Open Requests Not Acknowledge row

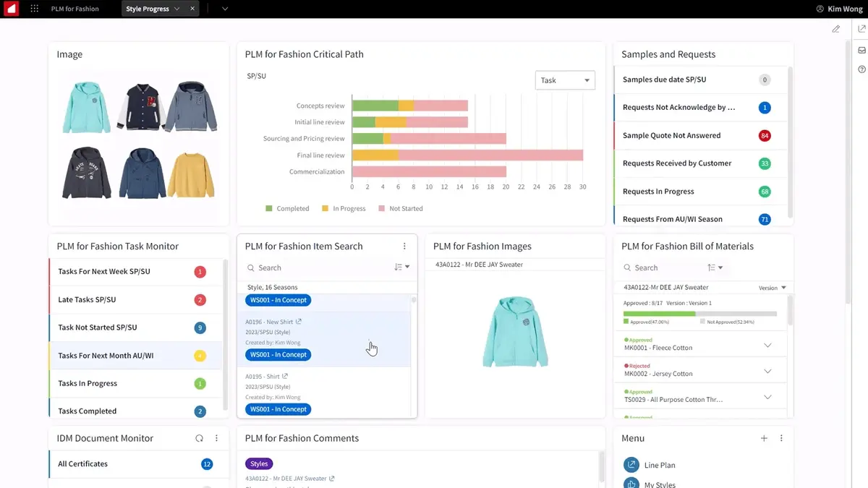click(699, 108)
